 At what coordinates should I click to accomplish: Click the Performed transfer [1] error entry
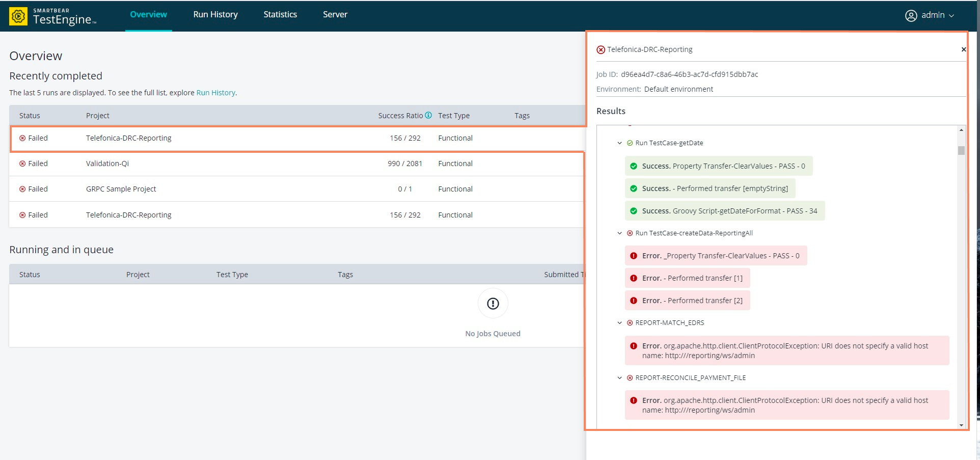pos(687,278)
